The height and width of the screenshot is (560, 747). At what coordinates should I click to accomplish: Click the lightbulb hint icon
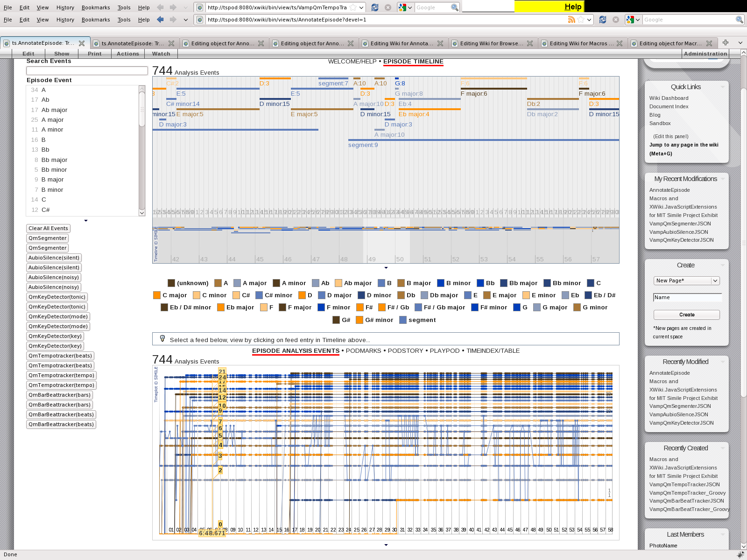[162, 339]
